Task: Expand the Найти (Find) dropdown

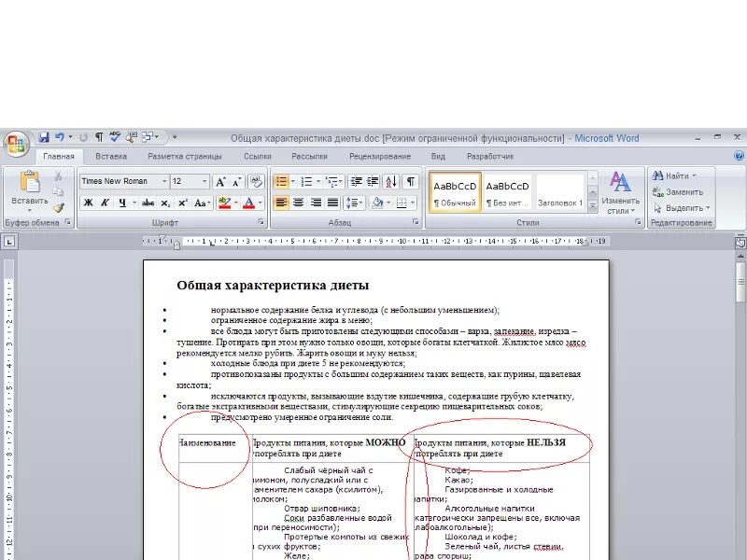Action: click(x=694, y=175)
